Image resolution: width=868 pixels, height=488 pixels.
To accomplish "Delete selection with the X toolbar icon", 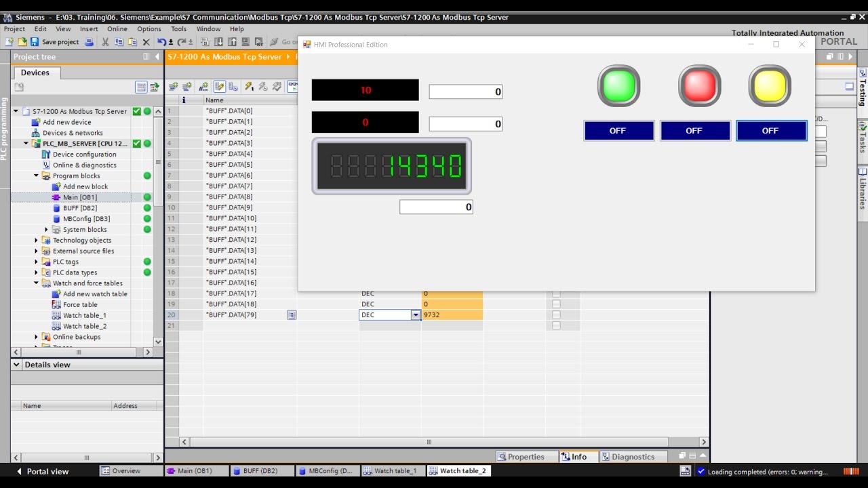I will pos(146,42).
